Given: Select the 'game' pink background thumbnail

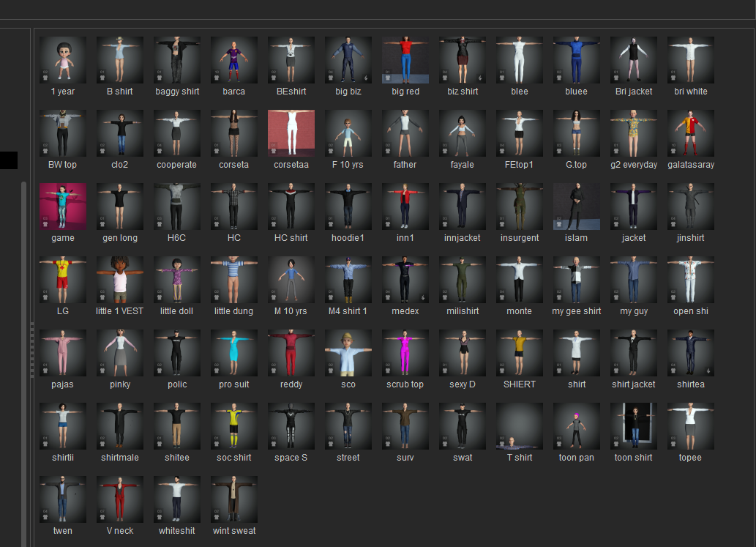Looking at the screenshot, I should point(63,206).
